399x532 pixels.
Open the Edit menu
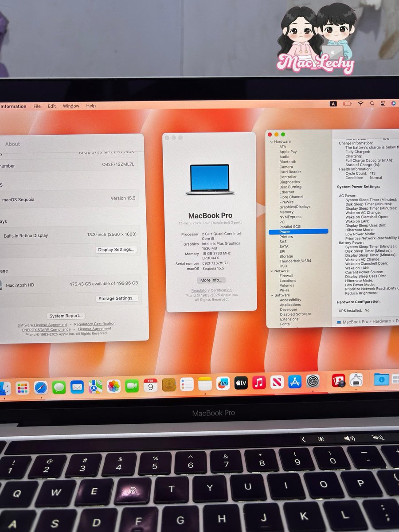pyautogui.click(x=52, y=106)
